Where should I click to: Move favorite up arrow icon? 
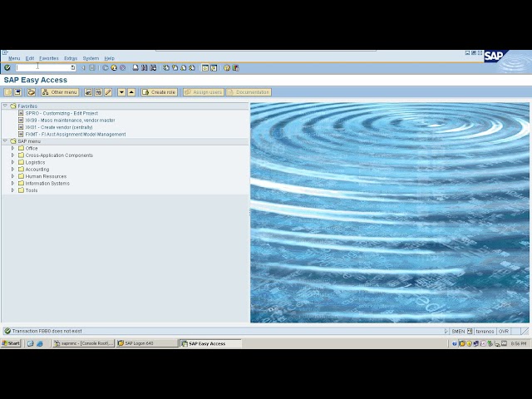click(131, 92)
